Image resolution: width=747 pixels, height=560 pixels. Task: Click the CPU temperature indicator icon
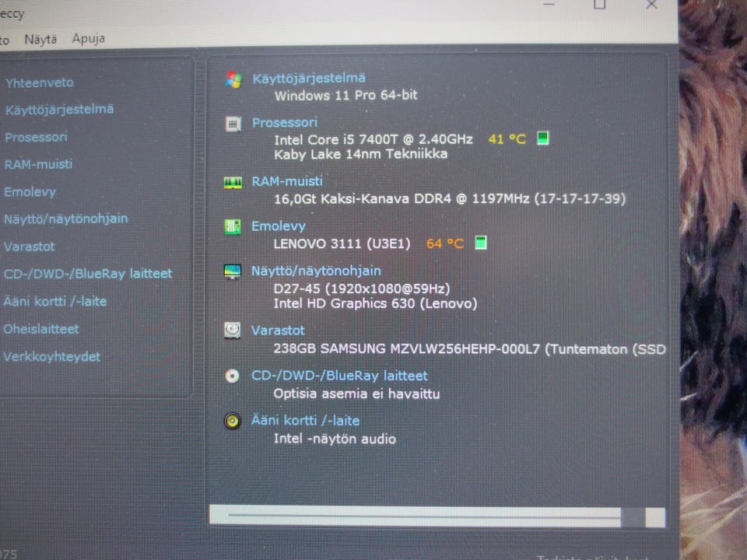(542, 138)
